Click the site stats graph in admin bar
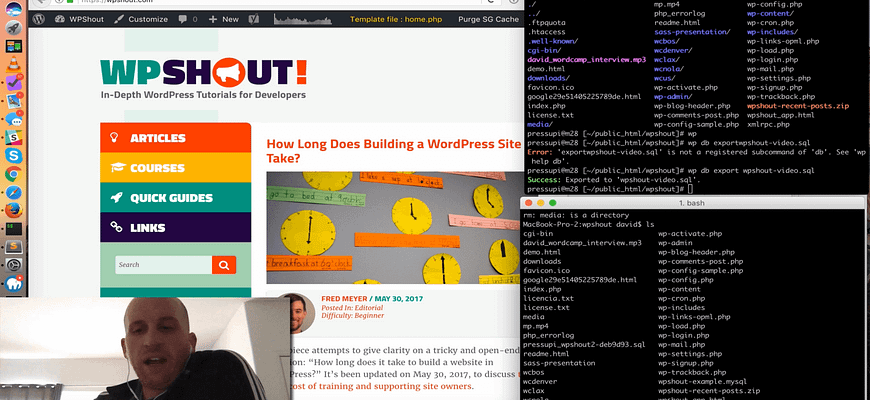This screenshot has height=400, width=870. point(302,19)
